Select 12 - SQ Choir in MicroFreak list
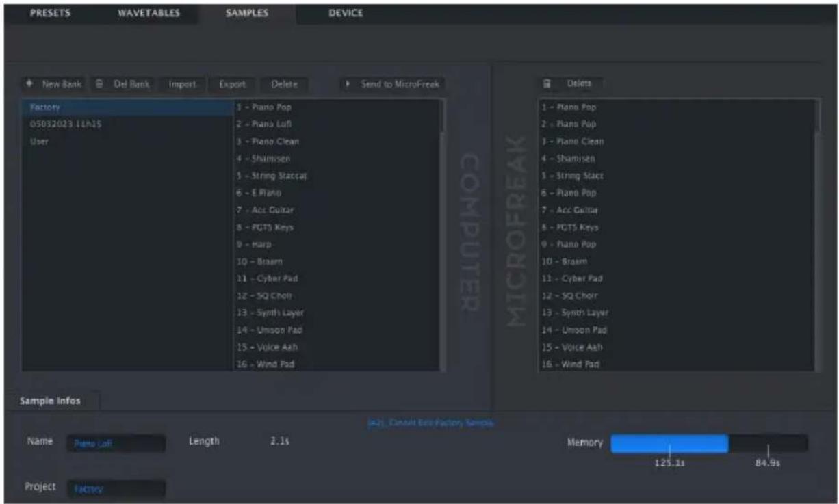Image resolution: width=839 pixels, height=504 pixels. tap(676, 295)
